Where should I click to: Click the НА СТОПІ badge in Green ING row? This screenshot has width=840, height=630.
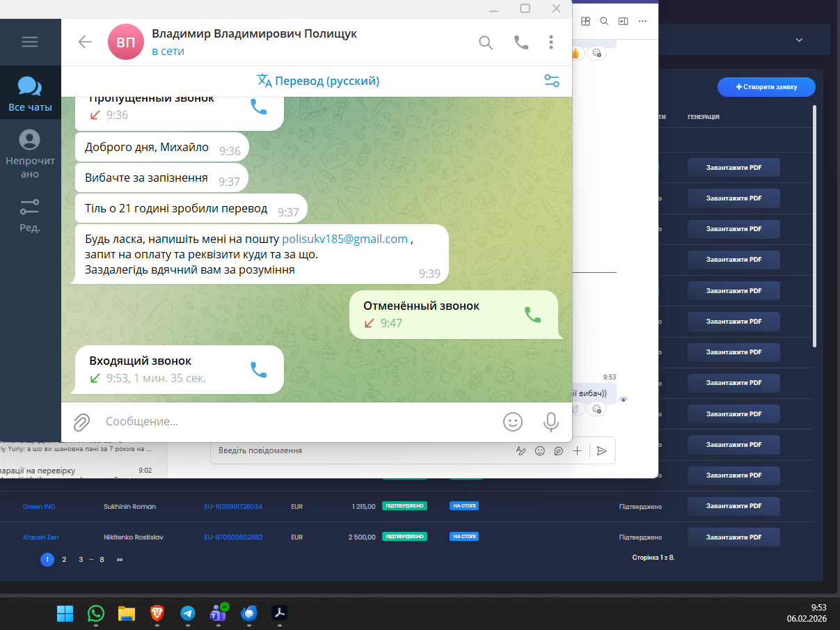pos(464,506)
